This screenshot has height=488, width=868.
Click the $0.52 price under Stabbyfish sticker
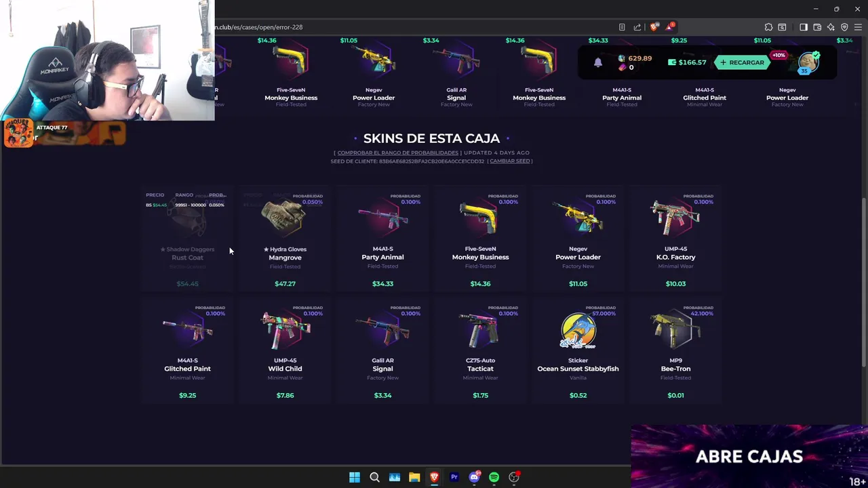pyautogui.click(x=578, y=395)
